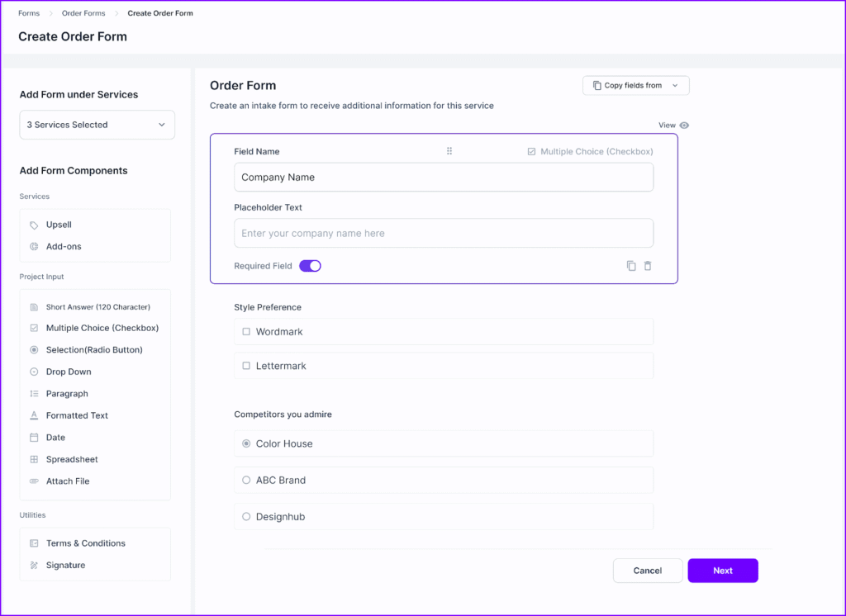The width and height of the screenshot is (846, 616).
Task: Cancel the order form creation
Action: pyautogui.click(x=647, y=570)
